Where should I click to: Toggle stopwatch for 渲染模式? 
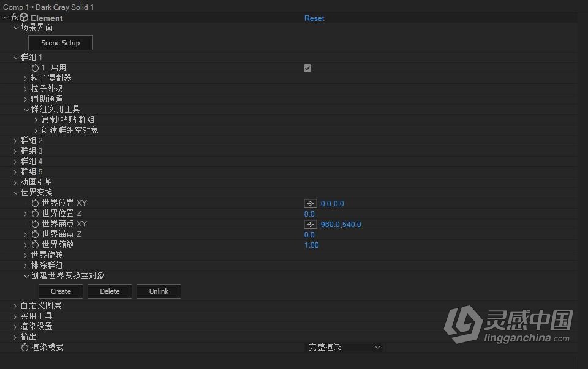[24, 348]
